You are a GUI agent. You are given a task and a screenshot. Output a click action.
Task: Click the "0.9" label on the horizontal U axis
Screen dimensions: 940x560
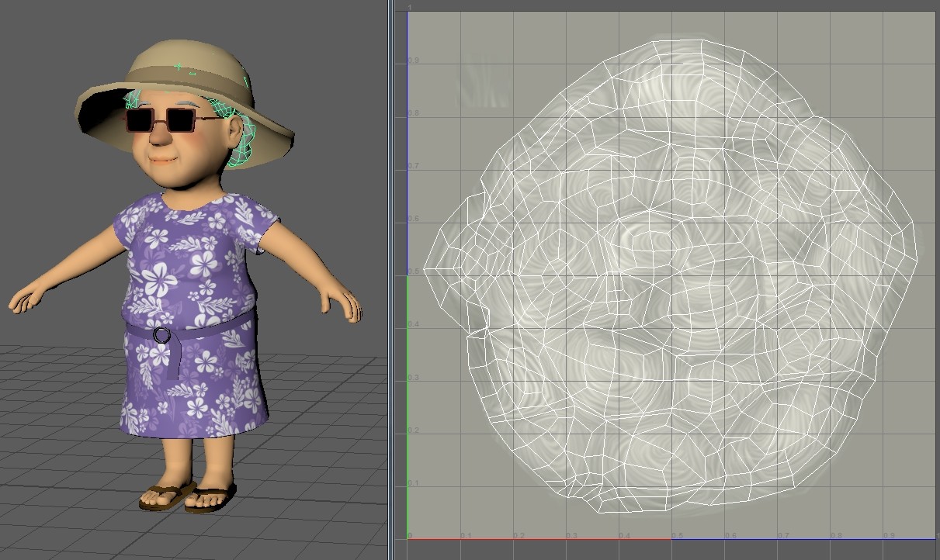[887, 535]
